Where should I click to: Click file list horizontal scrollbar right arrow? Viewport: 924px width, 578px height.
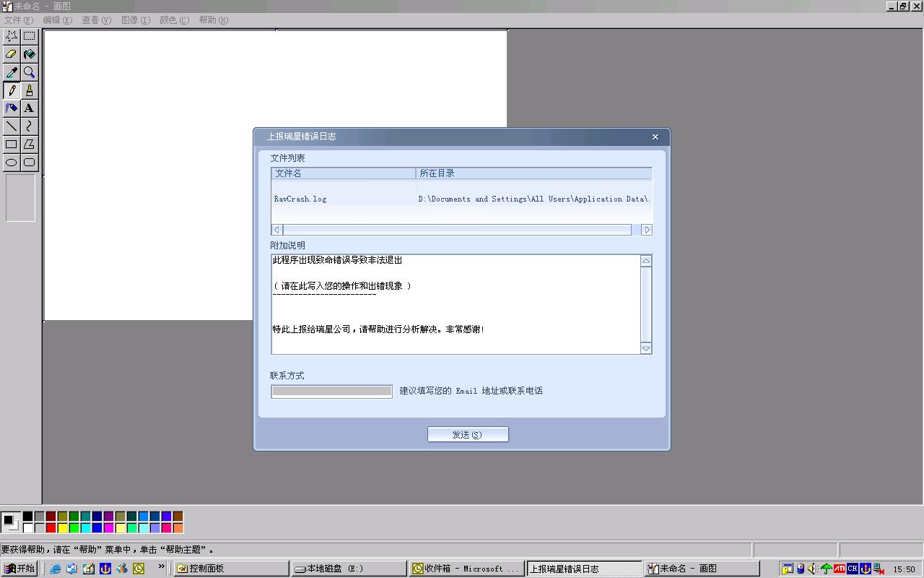(647, 230)
